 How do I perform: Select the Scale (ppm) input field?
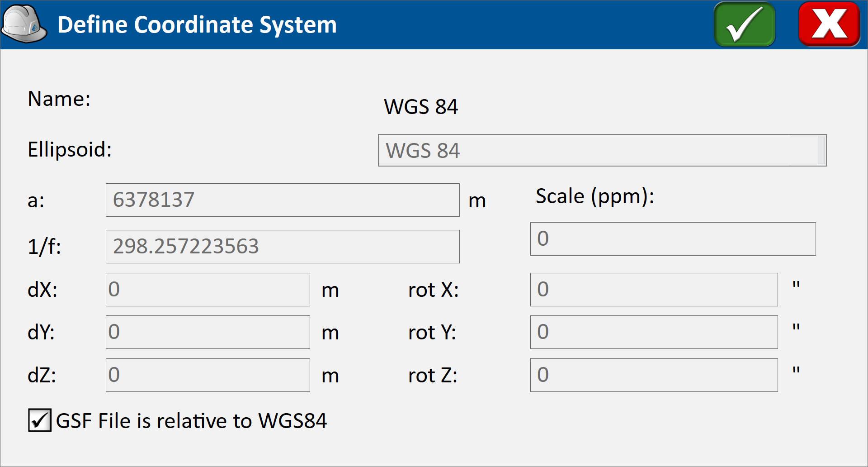tap(673, 239)
